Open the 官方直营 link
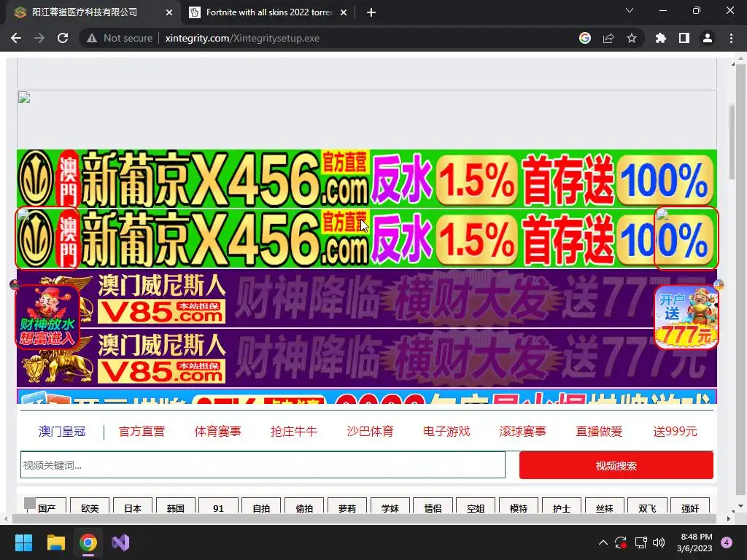747x560 pixels. [142, 432]
